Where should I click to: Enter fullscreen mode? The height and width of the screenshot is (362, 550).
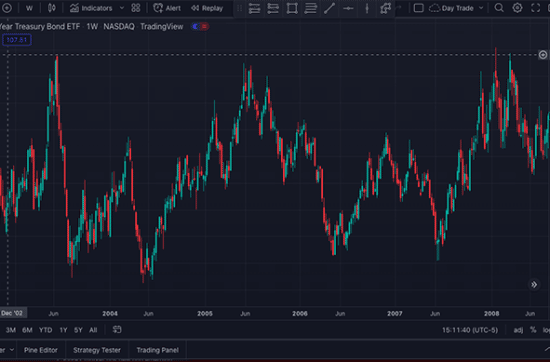(x=535, y=8)
